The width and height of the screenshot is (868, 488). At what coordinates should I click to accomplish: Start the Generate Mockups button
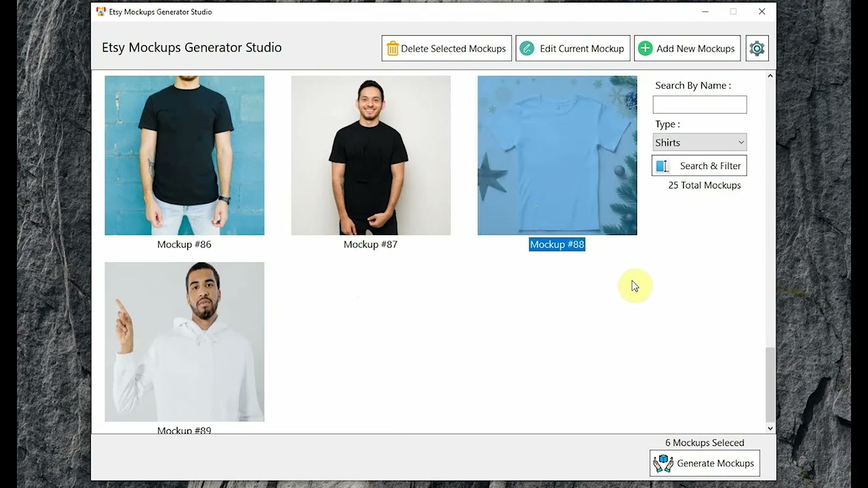(x=705, y=464)
